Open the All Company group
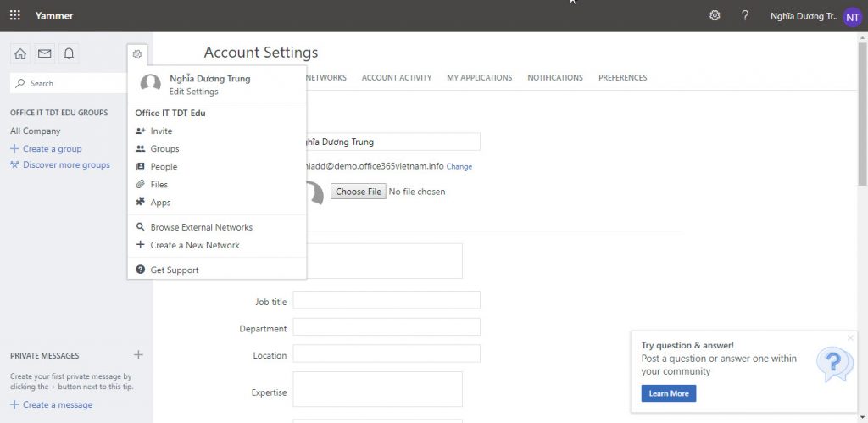This screenshot has width=868, height=423. pyautogui.click(x=36, y=131)
